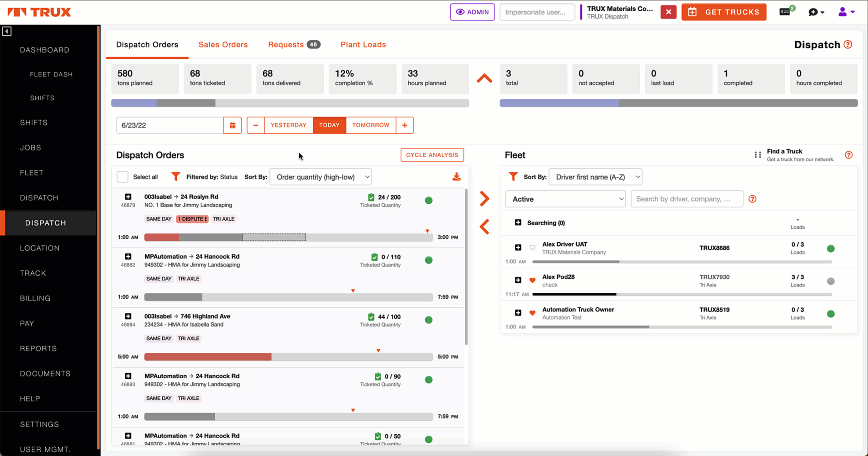Click timeline bar of order 46879
Viewport: 868px width, 456px height.
pos(288,237)
